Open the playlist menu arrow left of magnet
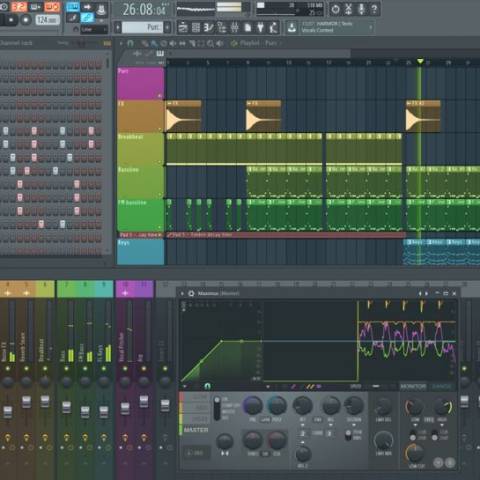 [x=121, y=43]
